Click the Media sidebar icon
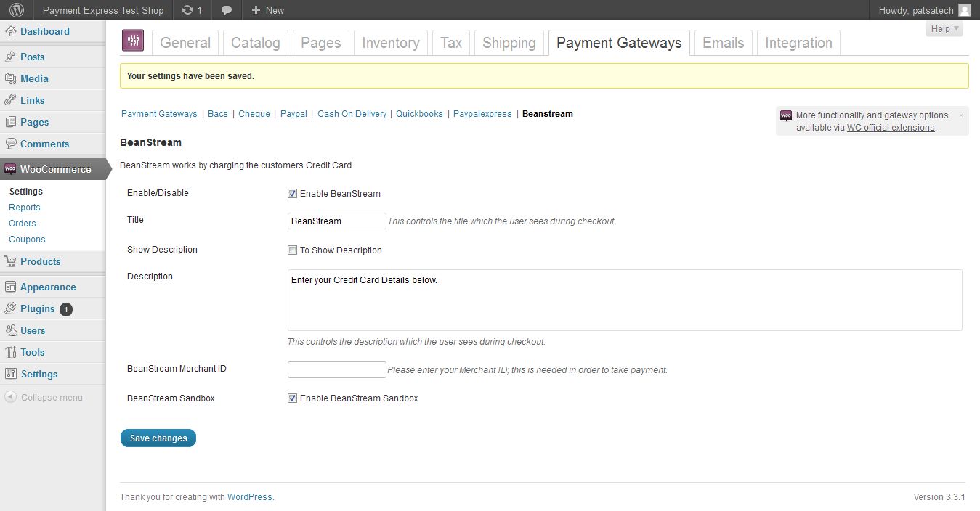 click(x=10, y=78)
